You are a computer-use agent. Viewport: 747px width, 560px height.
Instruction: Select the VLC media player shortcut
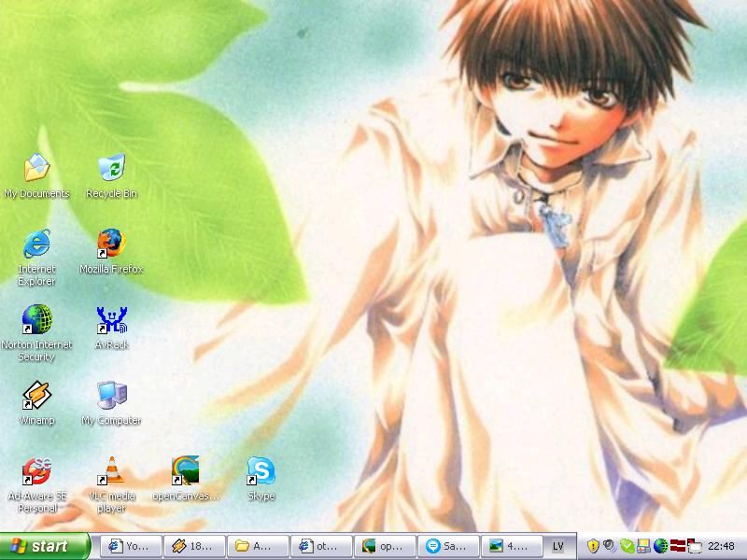click(x=111, y=484)
